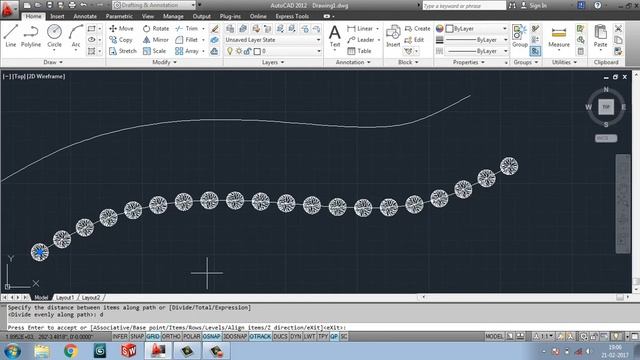Viewport: 640px width, 360px height.
Task: Switch to the Layout1 tab
Action: [x=64, y=298]
